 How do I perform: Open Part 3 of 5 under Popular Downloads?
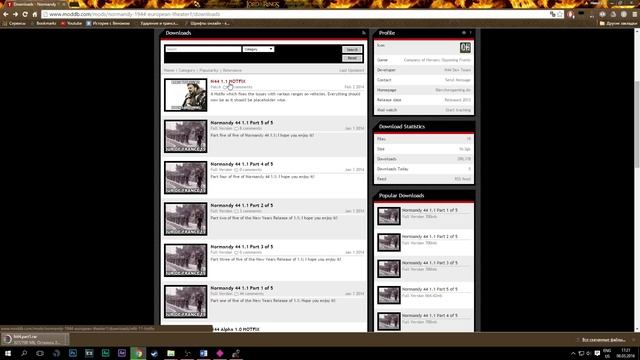tap(430, 262)
